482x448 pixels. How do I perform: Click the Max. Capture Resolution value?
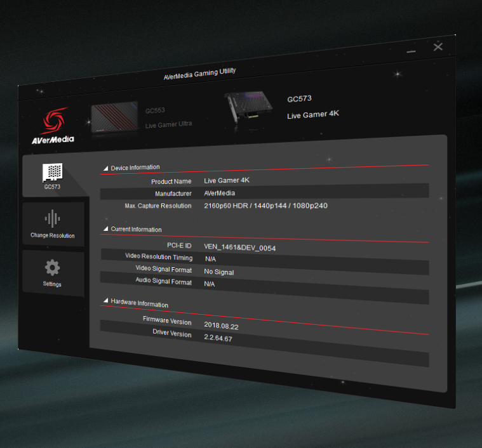tap(265, 206)
